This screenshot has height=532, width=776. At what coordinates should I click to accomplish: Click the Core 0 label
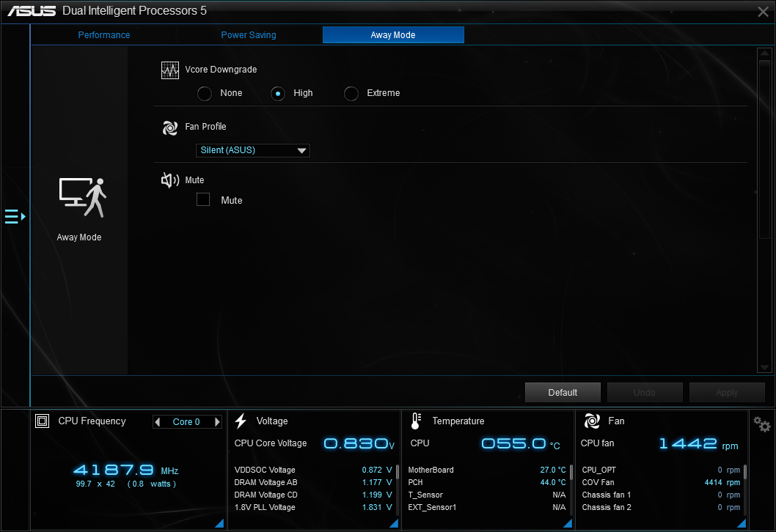click(x=186, y=422)
